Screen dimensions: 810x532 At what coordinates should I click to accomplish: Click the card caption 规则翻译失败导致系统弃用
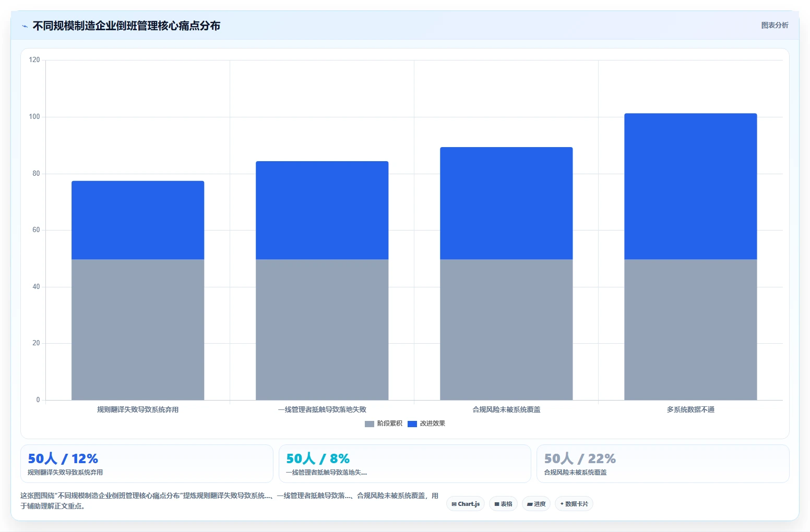65,473
